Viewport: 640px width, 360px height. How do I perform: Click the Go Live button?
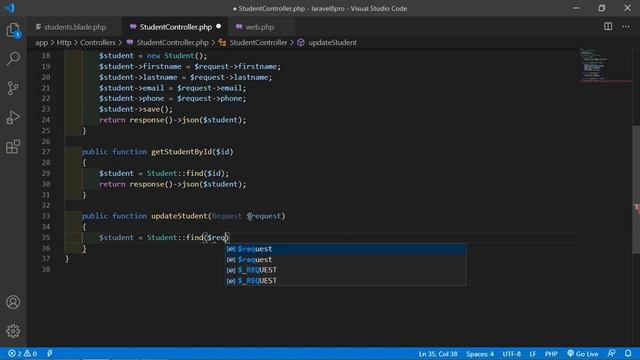582,353
